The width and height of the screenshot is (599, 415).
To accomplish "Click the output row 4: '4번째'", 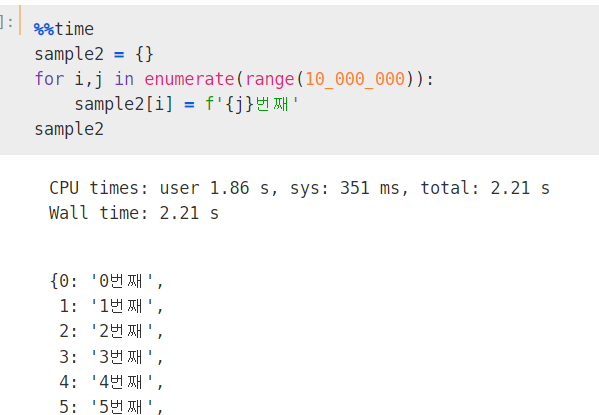I will tap(112, 382).
